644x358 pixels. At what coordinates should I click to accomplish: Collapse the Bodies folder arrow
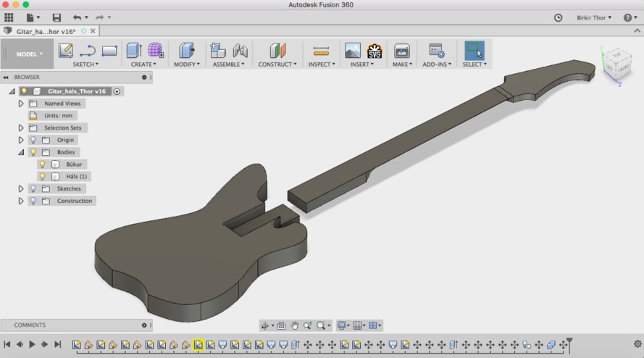[21, 152]
